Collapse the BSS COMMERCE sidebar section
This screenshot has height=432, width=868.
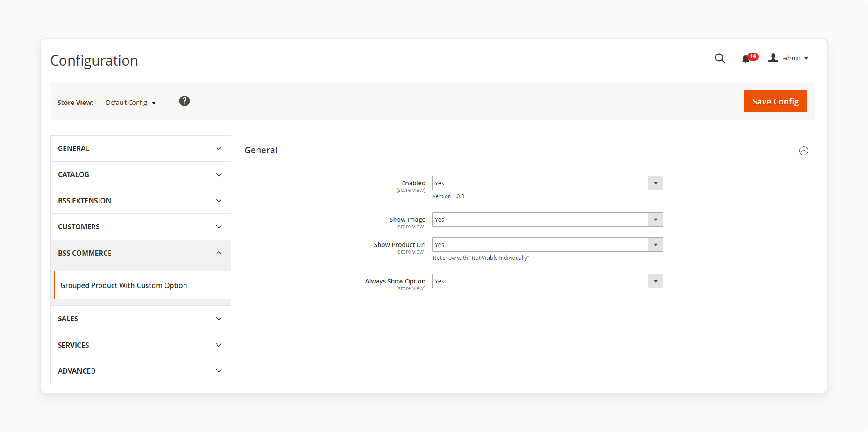pyautogui.click(x=140, y=253)
